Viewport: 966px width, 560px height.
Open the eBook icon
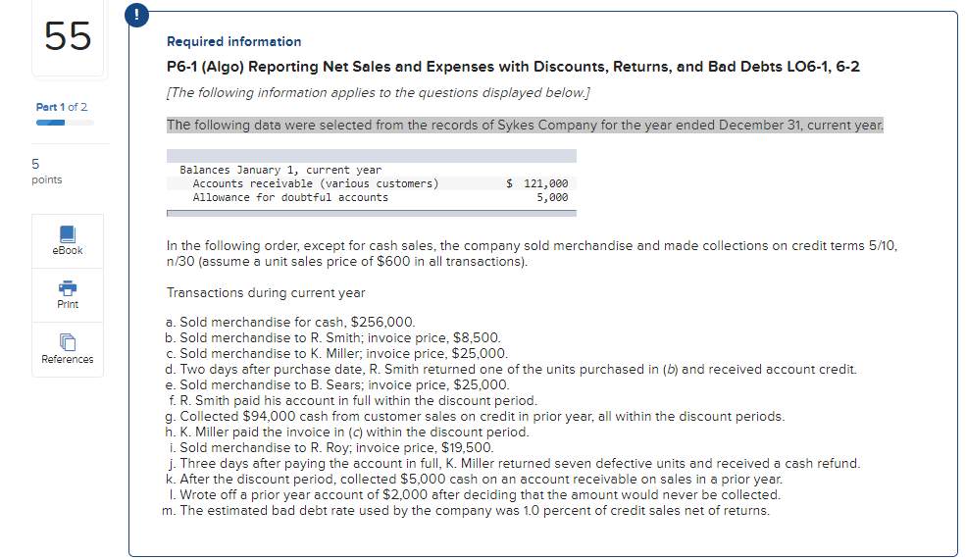click(x=67, y=234)
